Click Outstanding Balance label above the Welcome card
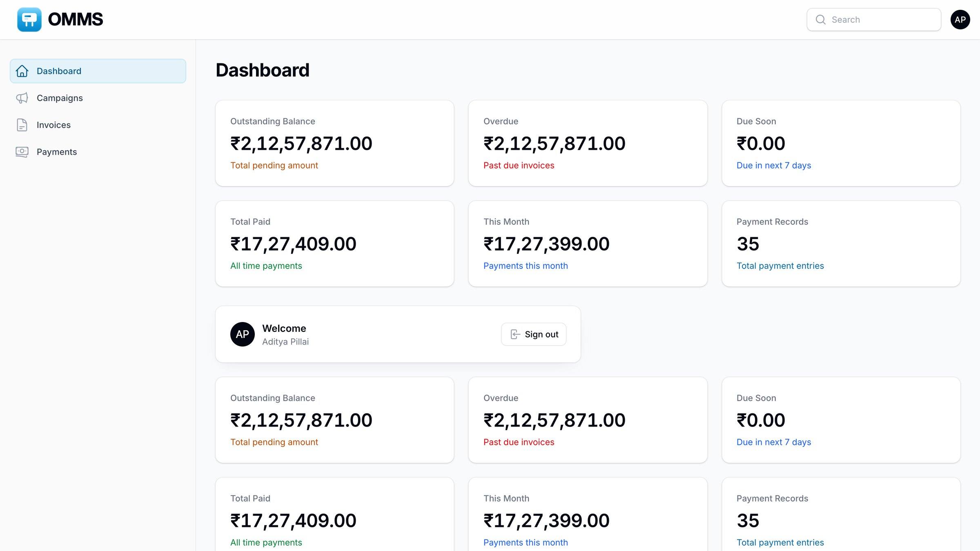This screenshot has height=551, width=980. click(273, 121)
